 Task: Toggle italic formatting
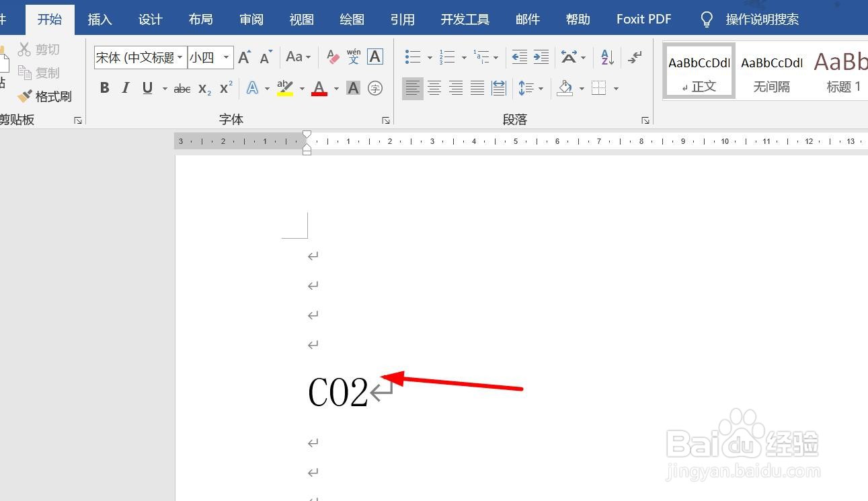126,88
